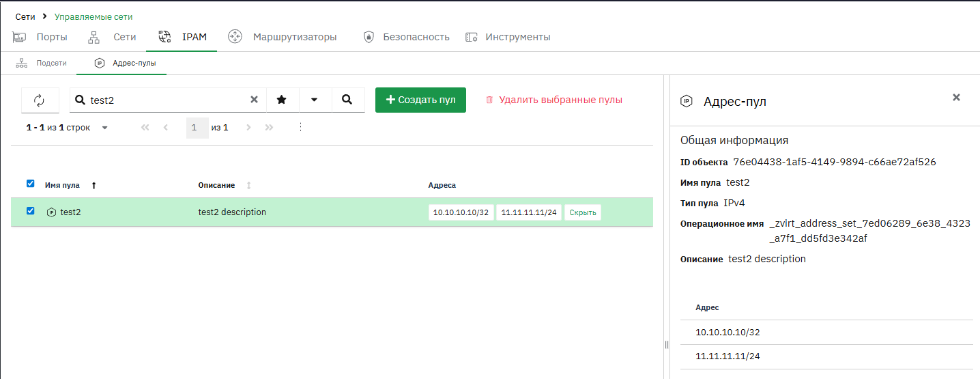Click 10.10.10.10/32 row in details panel
The height and width of the screenshot is (379, 980).
826,332
